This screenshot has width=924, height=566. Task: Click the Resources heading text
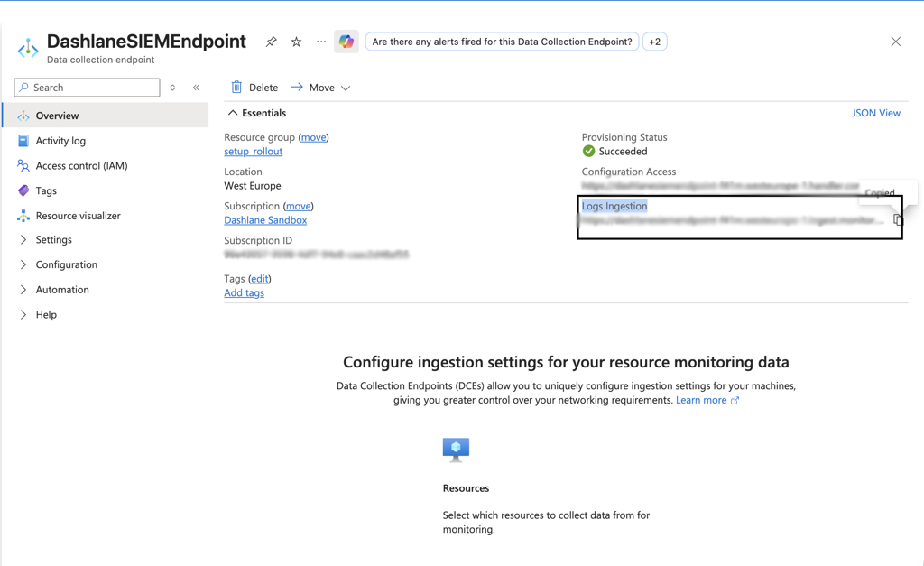tap(466, 488)
